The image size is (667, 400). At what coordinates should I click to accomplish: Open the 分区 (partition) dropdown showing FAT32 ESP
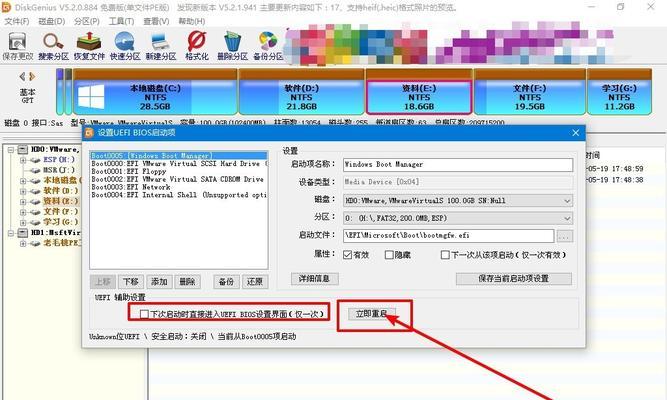coord(458,218)
